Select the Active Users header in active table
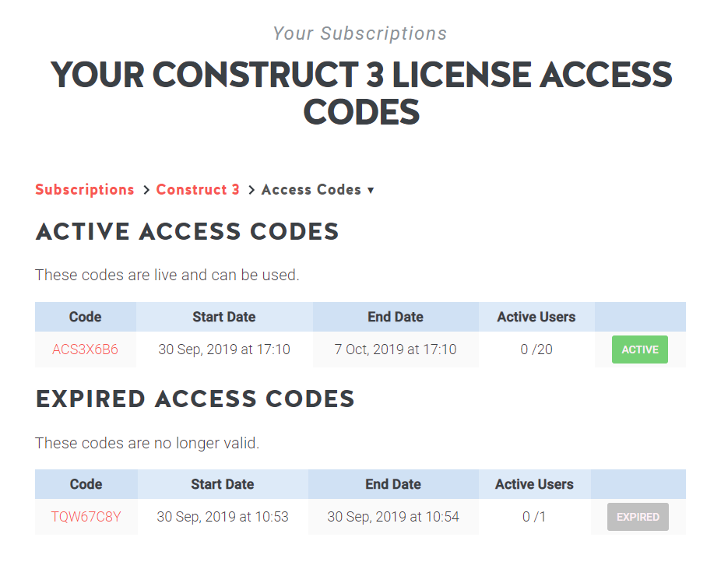728x569 pixels. [x=536, y=317]
